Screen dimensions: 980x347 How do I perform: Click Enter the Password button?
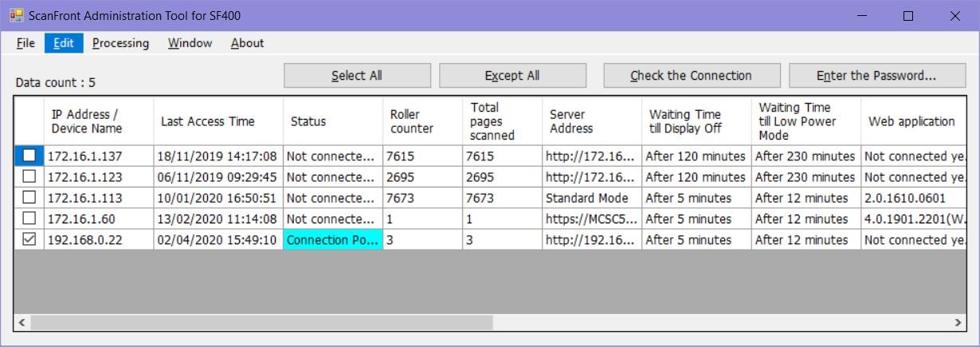[876, 76]
